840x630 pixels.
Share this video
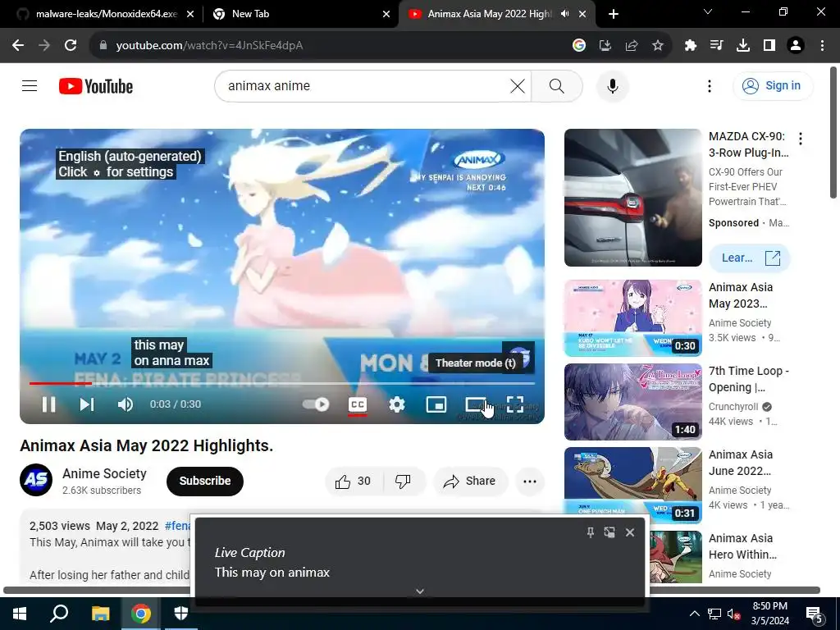point(470,482)
